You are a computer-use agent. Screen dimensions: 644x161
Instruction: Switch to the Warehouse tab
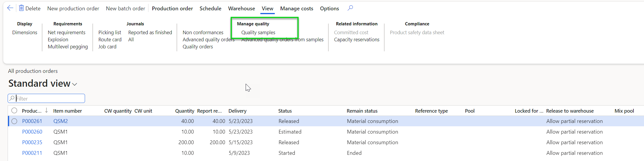[242, 9]
